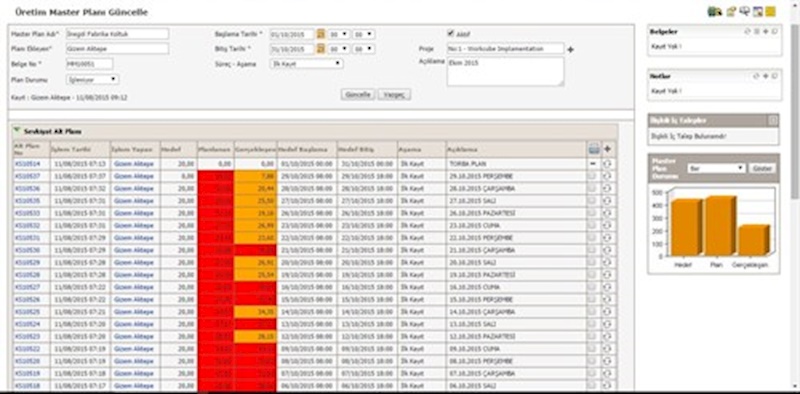800x394 pixels.
Task: Check the box in 26.10.2015 PAZARTESİ row
Action: (x=592, y=213)
